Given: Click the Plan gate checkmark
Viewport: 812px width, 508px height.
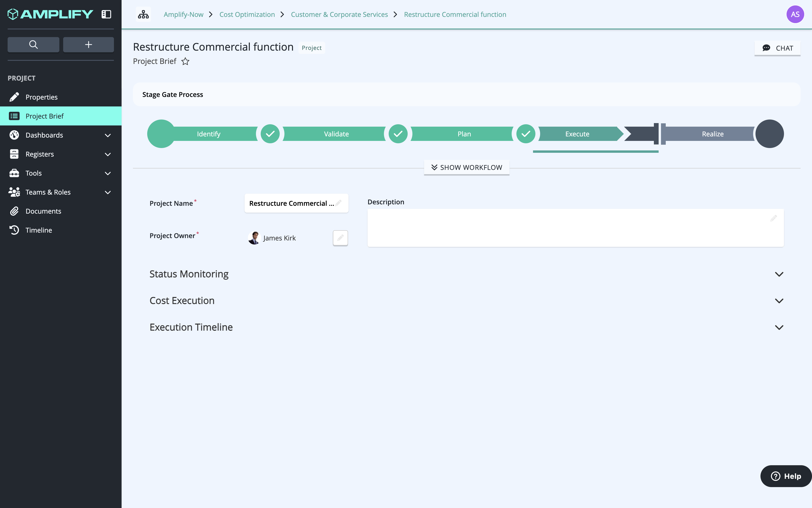Looking at the screenshot, I should tap(526, 134).
